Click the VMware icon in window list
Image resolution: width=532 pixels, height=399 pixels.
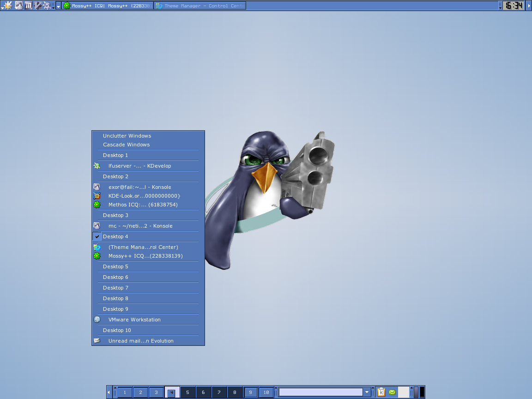(97, 320)
